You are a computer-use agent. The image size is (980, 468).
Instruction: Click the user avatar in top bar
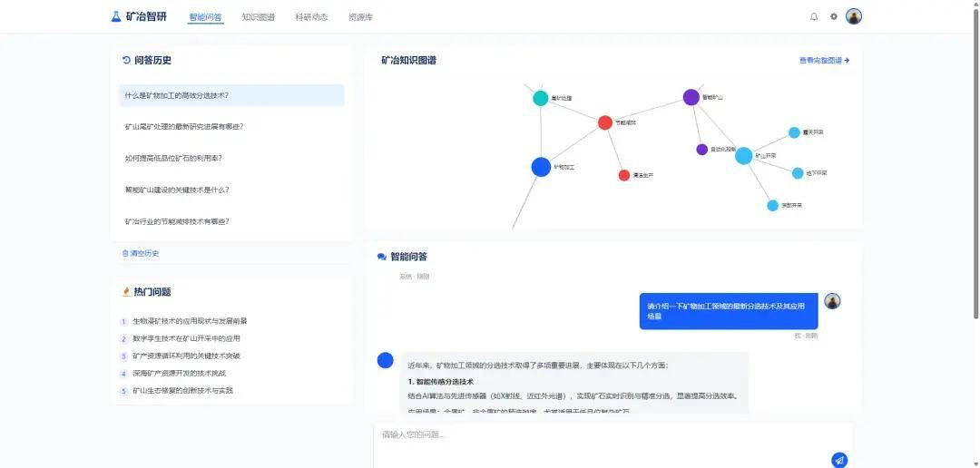854,16
